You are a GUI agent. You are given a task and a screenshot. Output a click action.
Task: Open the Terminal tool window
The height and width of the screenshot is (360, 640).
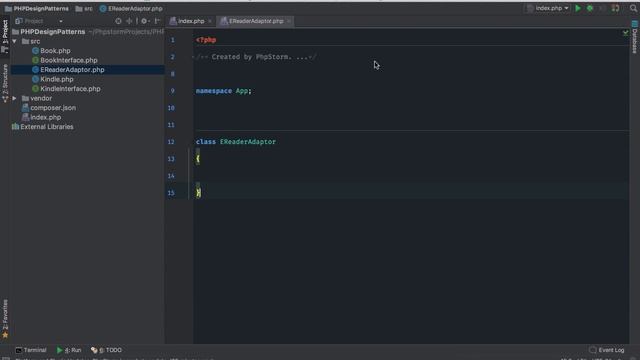pyautogui.click(x=31, y=350)
